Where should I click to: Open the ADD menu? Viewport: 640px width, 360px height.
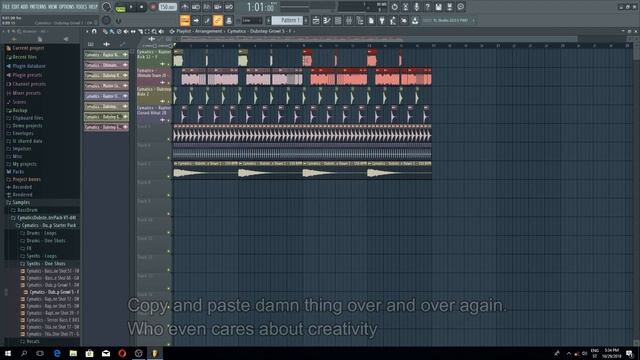24,7
